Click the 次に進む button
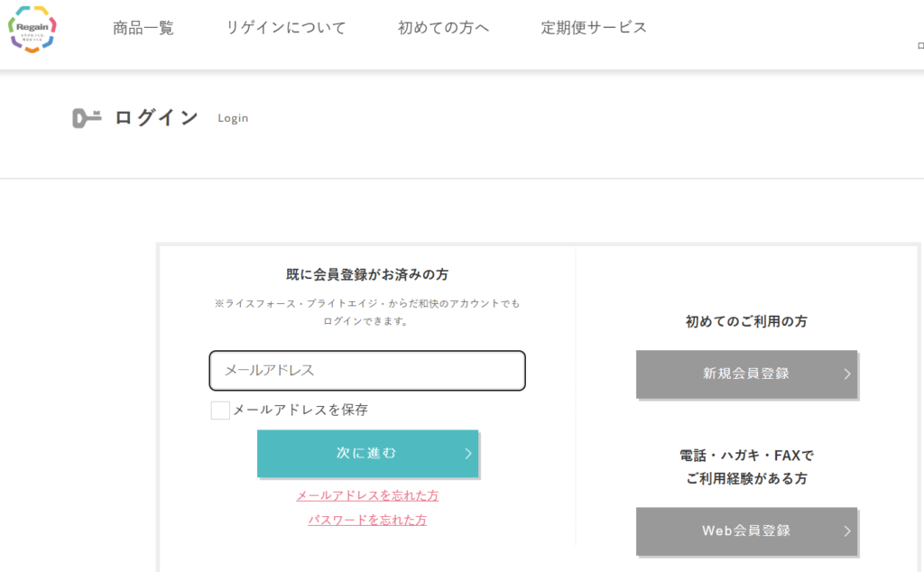The height and width of the screenshot is (572, 924). click(368, 454)
